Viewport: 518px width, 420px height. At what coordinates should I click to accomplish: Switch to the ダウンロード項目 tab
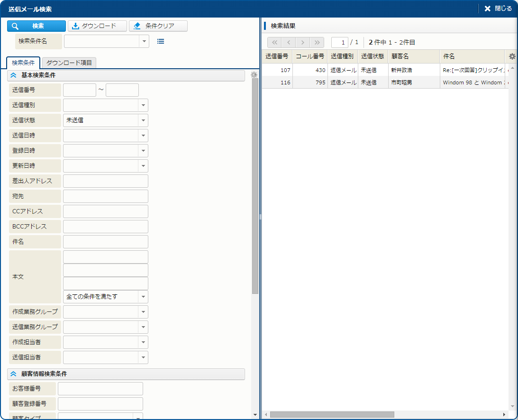69,63
